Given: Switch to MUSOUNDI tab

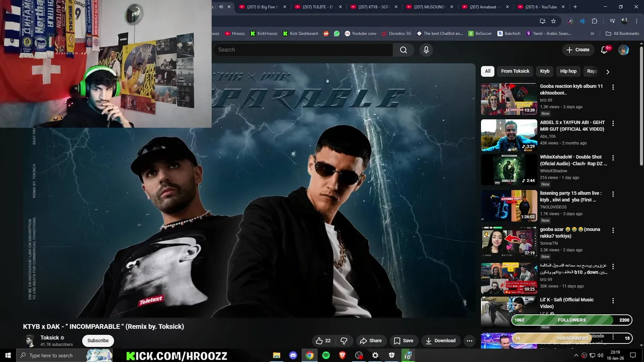Looking at the screenshot, I should pos(430,7).
